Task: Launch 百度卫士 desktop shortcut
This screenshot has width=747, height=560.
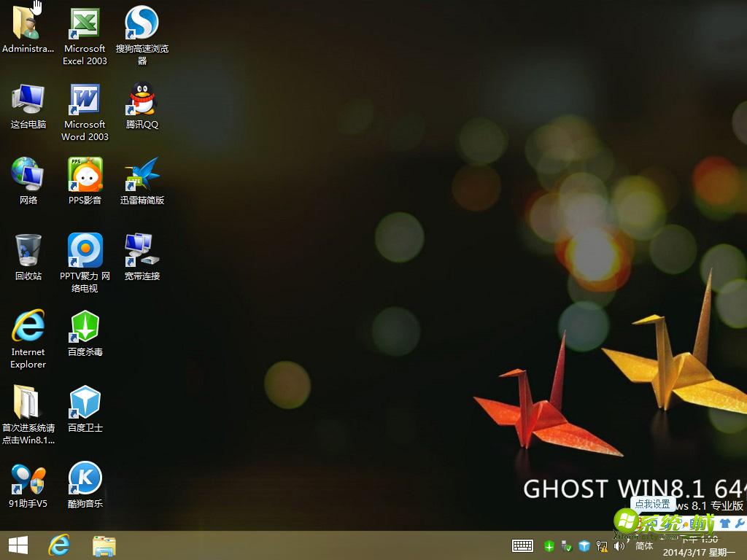Action: 85,403
